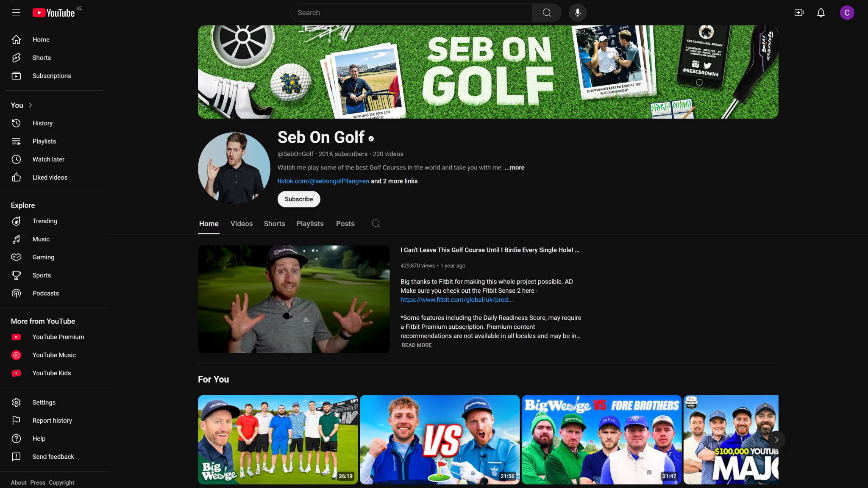This screenshot has width=868, height=488.
Task: Switch to the Videos tab
Action: pos(241,223)
